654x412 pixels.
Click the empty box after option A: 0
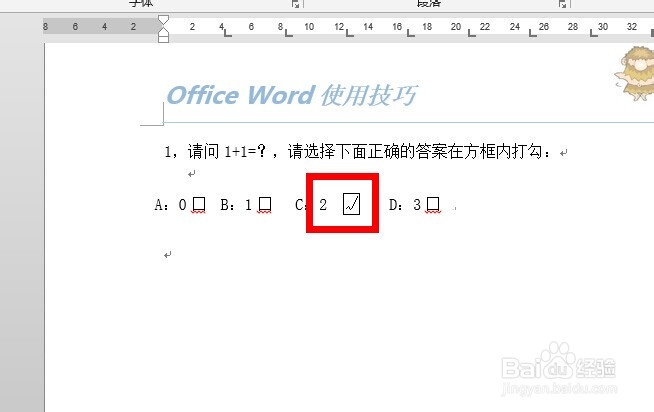pyautogui.click(x=199, y=204)
